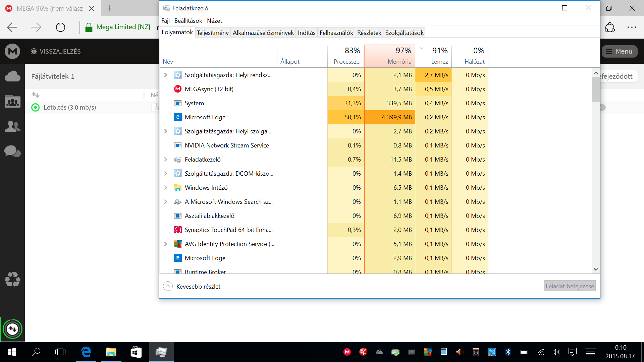Expand AVG Identity Protection Service row

coord(165,244)
